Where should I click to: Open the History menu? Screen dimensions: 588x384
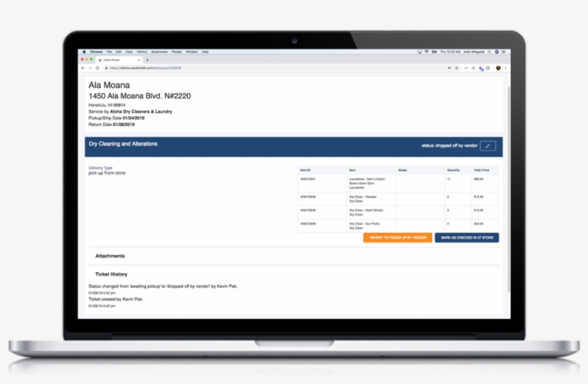[x=142, y=52]
